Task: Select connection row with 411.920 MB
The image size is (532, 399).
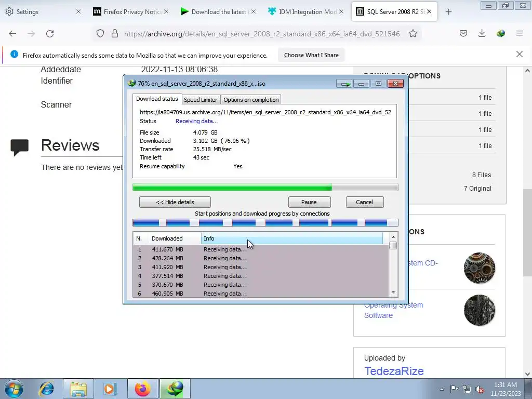Action: click(x=261, y=267)
